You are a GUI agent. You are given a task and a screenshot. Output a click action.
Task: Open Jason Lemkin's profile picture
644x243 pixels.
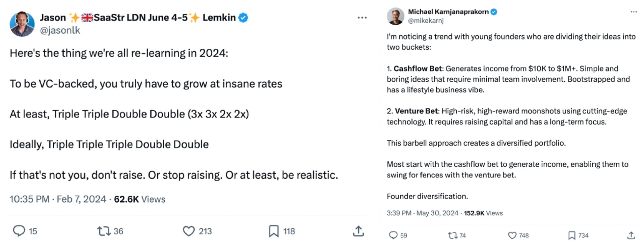pyautogui.click(x=22, y=24)
